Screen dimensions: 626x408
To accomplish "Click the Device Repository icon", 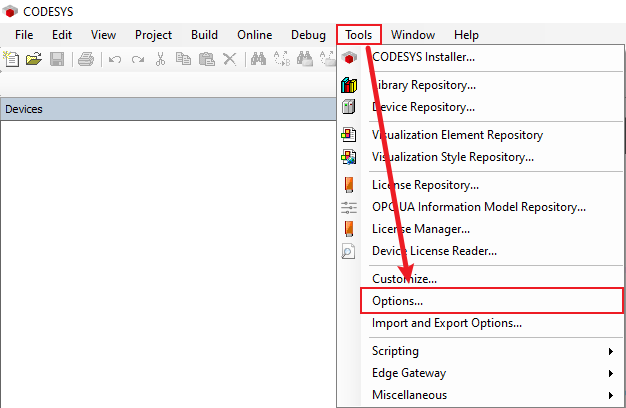I will 349,107.
